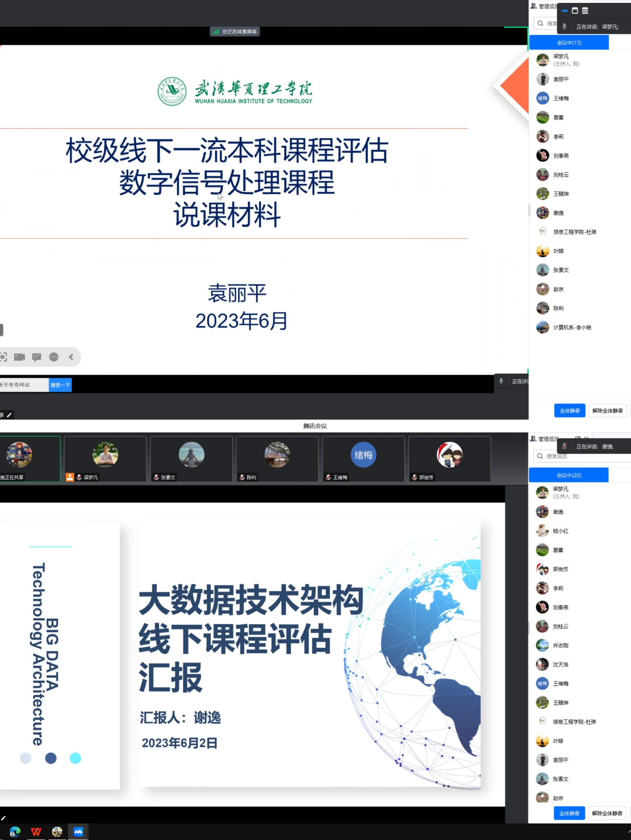This screenshot has width=631, height=840.
Task: Select the single window layout icon
Action: coord(575,11)
